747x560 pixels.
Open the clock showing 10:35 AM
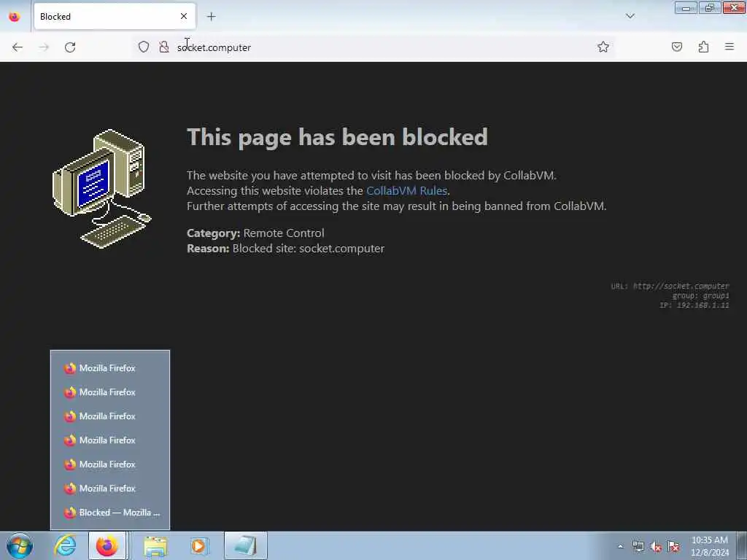tap(710, 545)
